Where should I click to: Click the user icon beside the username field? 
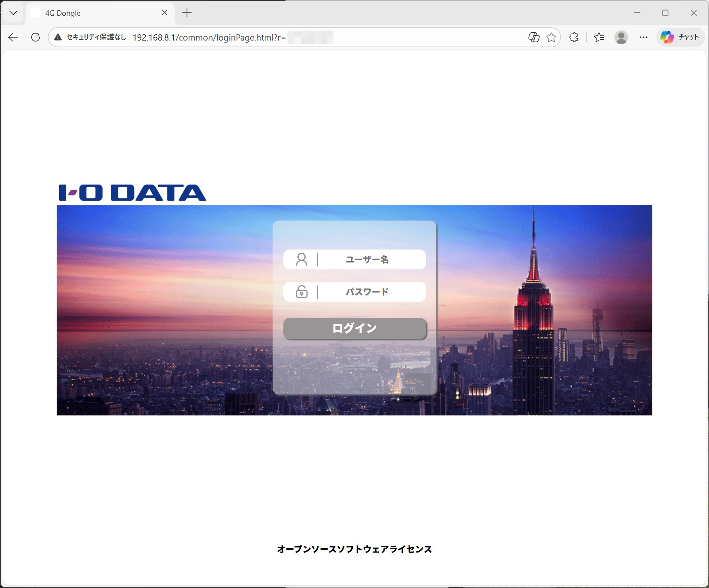tap(302, 259)
